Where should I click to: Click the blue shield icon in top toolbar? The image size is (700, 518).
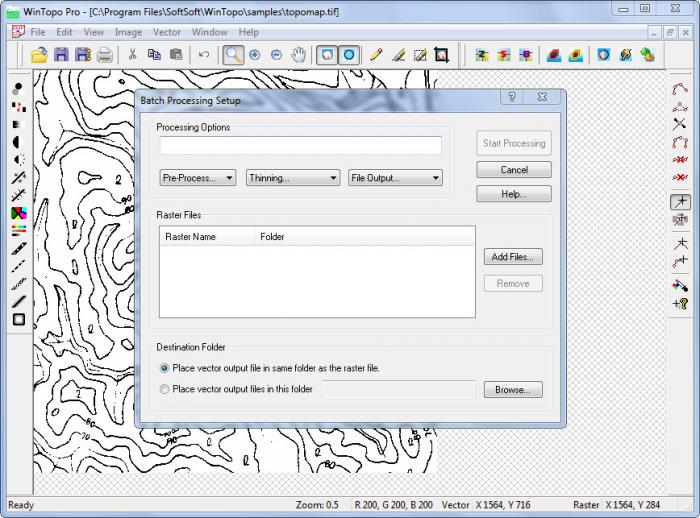point(604,55)
